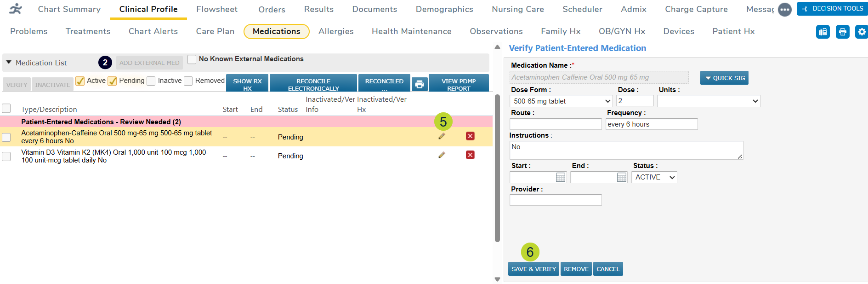Click into the Provider text field
Image resolution: width=868 pixels, height=284 pixels.
[556, 200]
